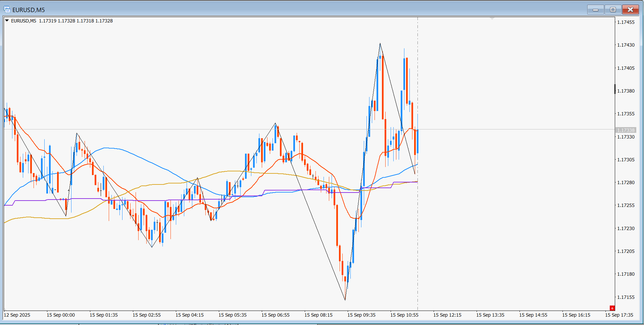Restore the EURUSD,M5 chart window size
644x325 pixels.
613,10
